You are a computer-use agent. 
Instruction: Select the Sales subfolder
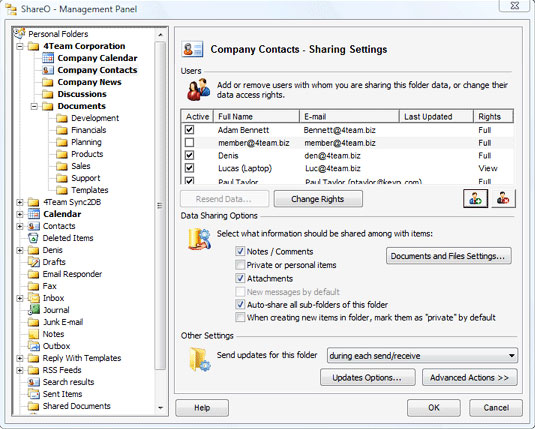tap(81, 166)
